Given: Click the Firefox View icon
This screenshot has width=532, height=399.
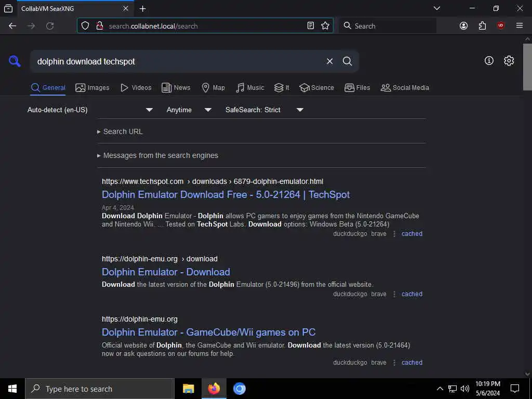Looking at the screenshot, I should pos(8,8).
